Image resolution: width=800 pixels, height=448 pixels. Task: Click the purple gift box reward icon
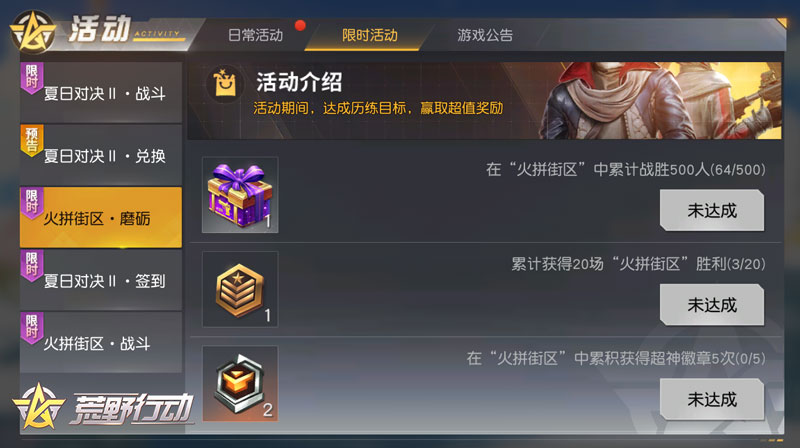tap(240, 195)
